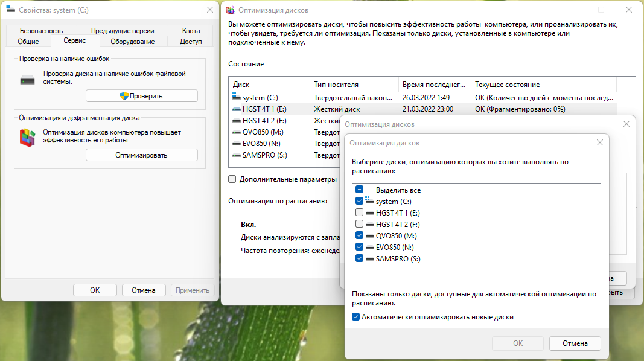
Task: Click the greyed OK button in drive selection dialog
Action: tap(518, 343)
